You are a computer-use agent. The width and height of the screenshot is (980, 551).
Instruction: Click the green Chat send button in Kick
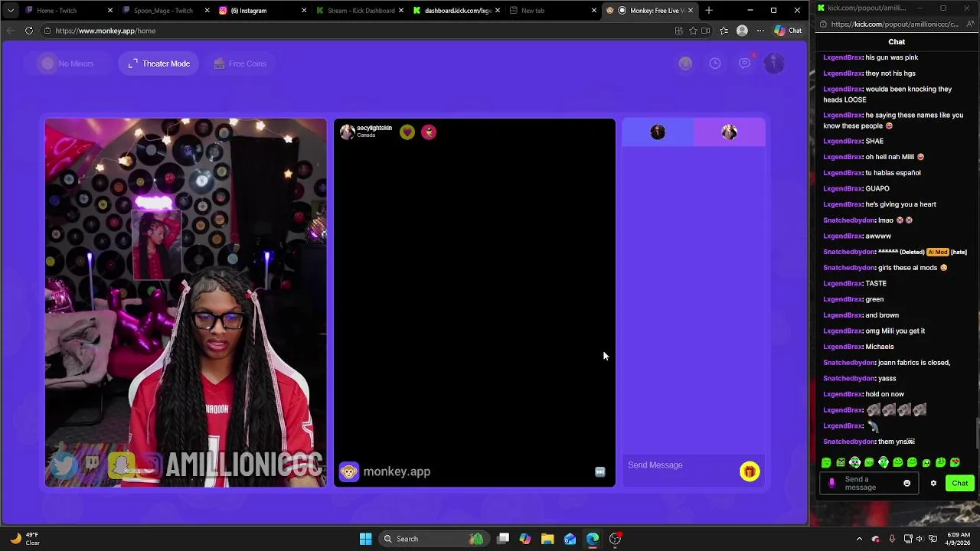[x=960, y=483]
